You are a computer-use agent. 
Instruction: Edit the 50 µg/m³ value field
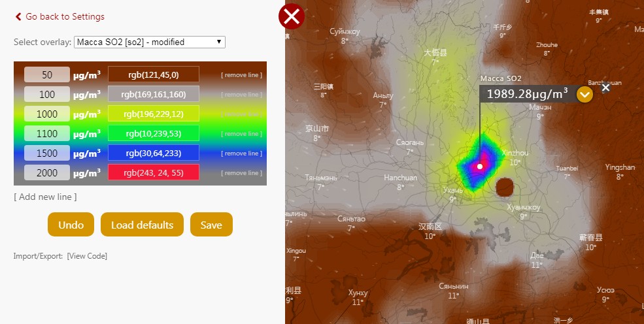[47, 74]
